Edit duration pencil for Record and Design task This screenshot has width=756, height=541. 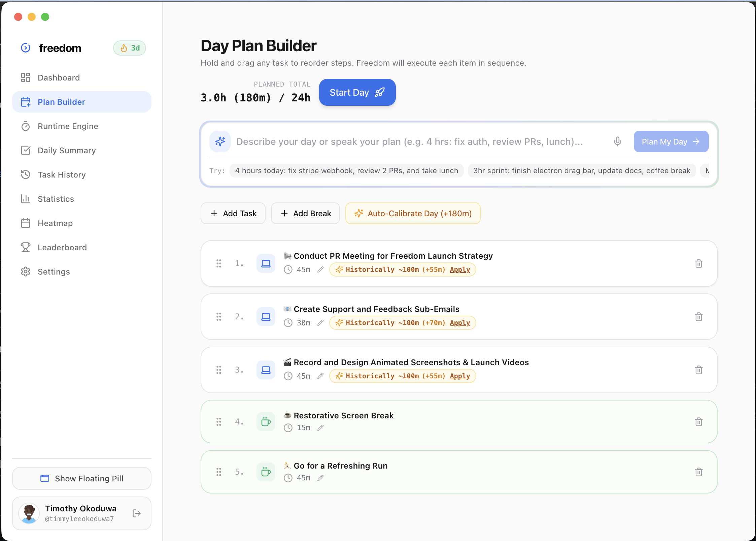click(x=320, y=376)
